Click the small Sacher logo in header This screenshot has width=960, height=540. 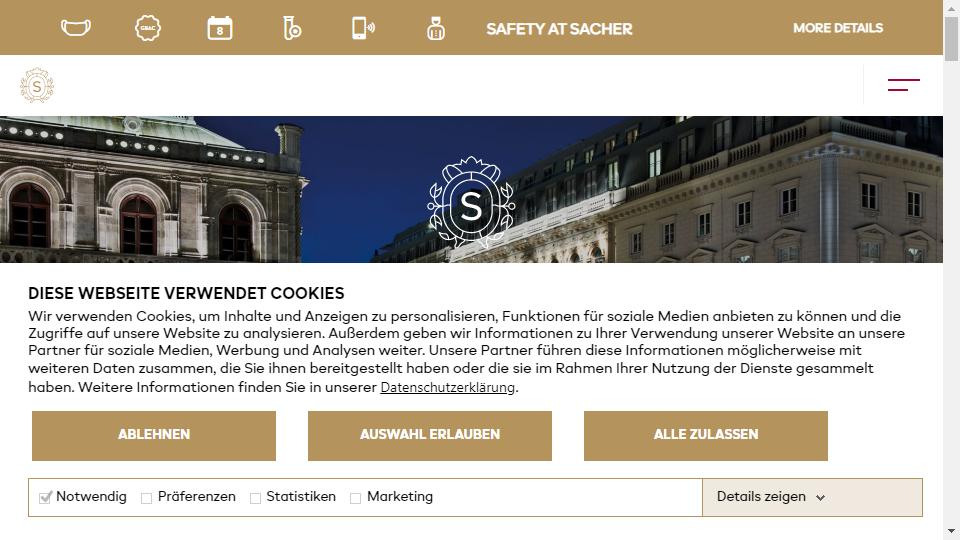[x=37, y=85]
